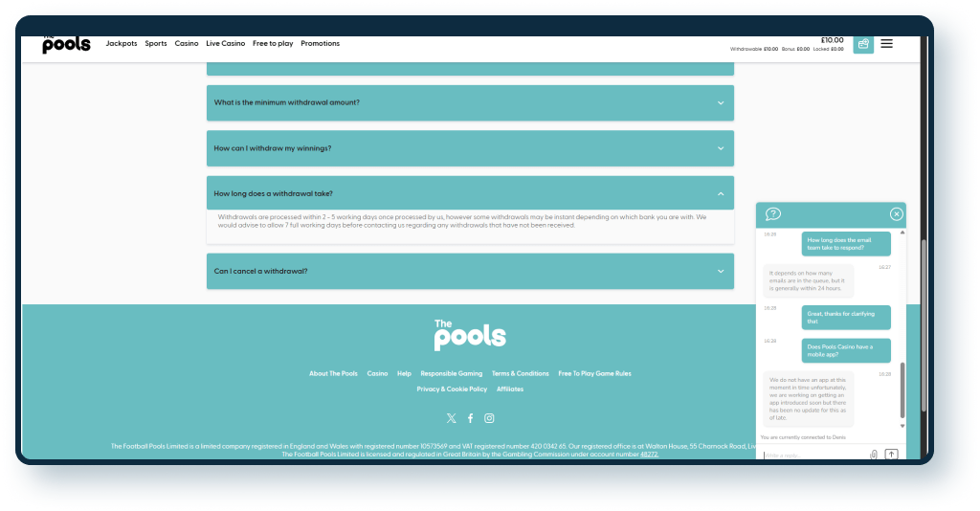Open Jackpots in the top navigation
The height and width of the screenshot is (511, 980).
tap(122, 44)
